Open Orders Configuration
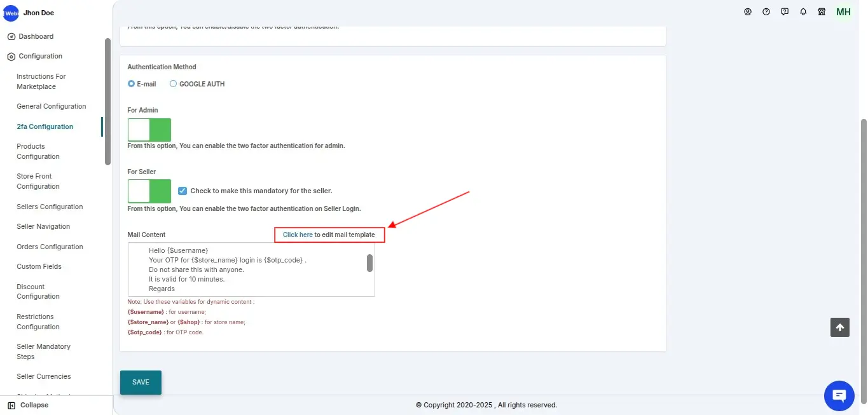The image size is (868, 415). click(50, 247)
